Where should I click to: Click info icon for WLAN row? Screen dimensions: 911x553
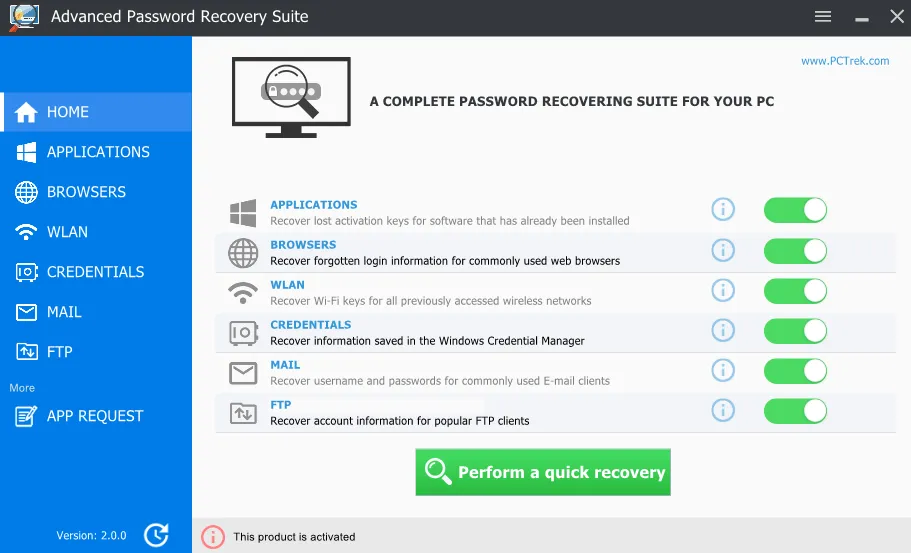(x=722, y=290)
